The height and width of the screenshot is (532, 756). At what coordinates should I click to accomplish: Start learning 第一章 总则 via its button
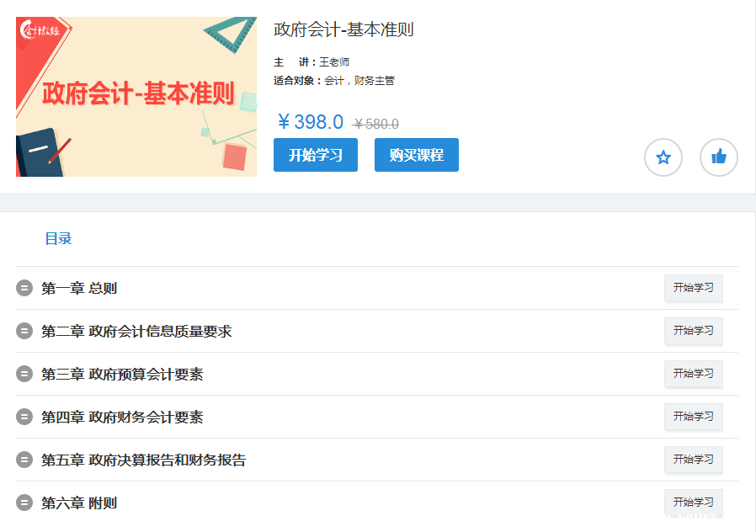coord(693,288)
